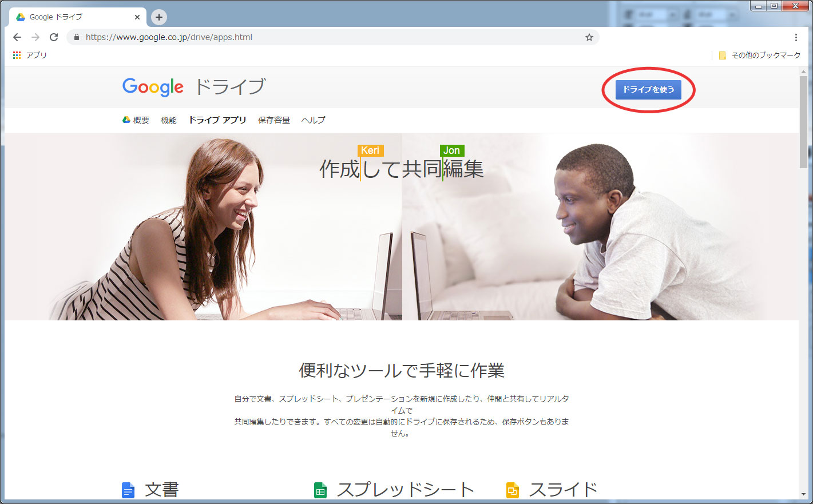
Task: Open the アプリ apps grid shortcut
Action: click(30, 55)
